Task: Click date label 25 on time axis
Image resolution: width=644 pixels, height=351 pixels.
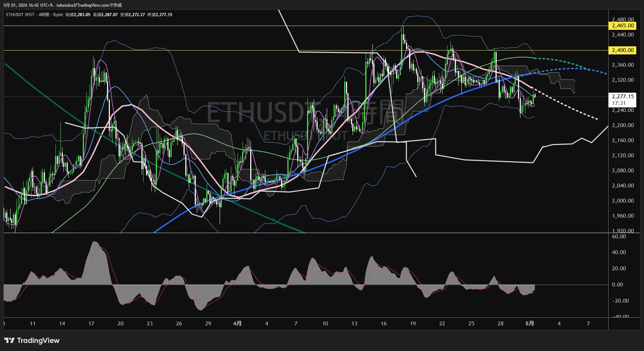Action: 471,324
